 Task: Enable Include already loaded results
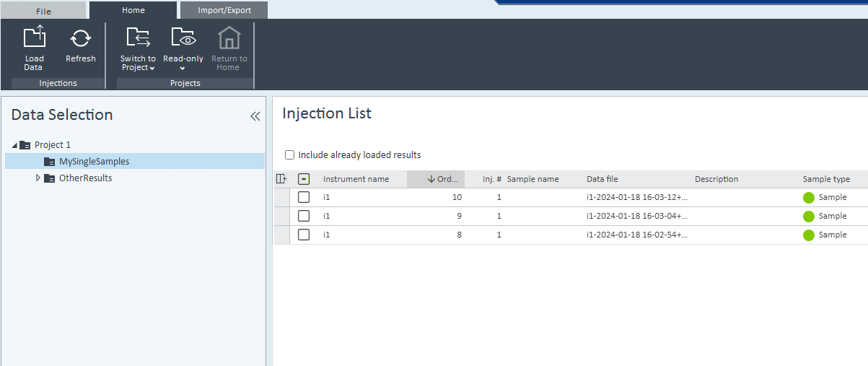290,154
